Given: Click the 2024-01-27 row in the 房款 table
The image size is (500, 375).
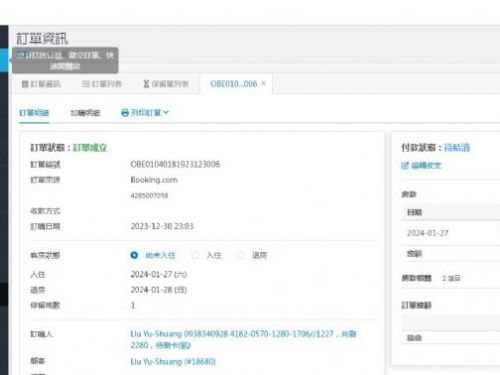Looking at the screenshot, I should click(x=451, y=233).
